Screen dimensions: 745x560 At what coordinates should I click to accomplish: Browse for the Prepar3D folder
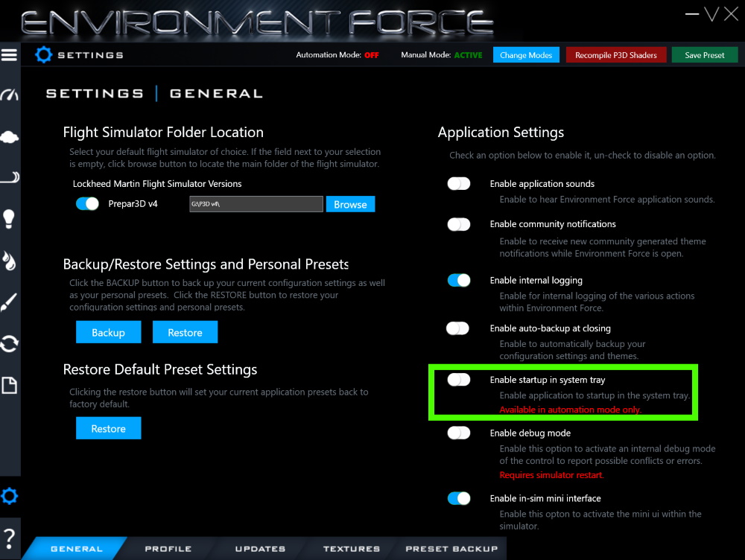tap(350, 204)
